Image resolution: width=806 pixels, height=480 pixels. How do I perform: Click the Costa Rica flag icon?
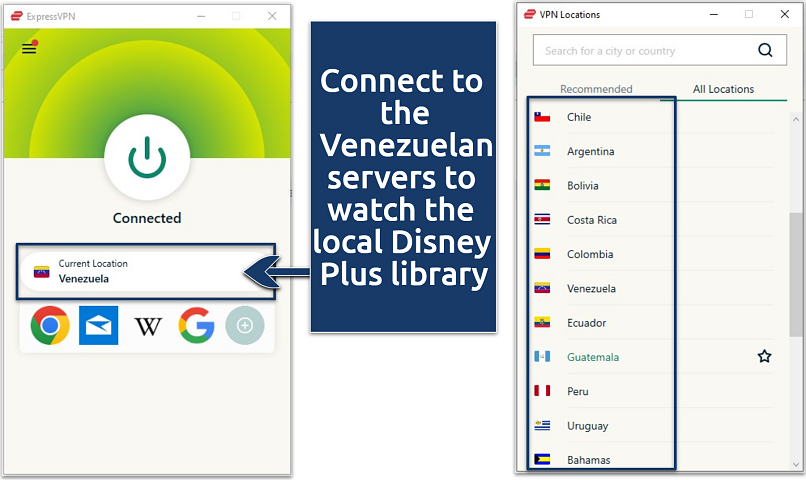(542, 219)
